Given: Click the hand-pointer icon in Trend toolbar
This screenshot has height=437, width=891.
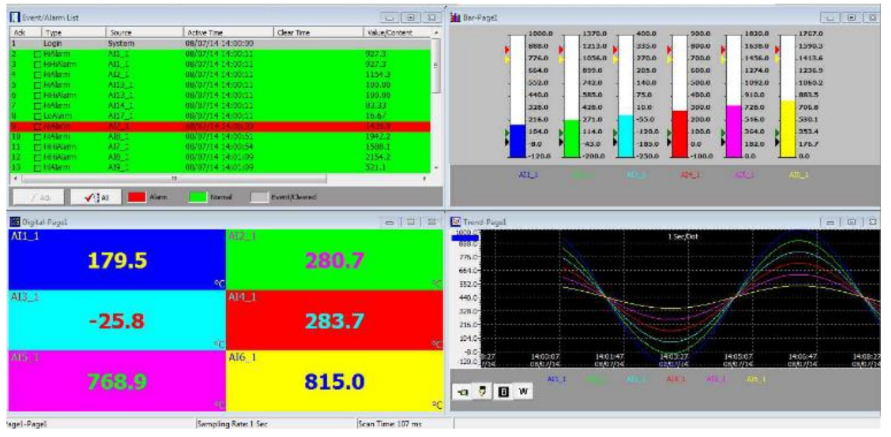Looking at the screenshot, I should 463,392.
